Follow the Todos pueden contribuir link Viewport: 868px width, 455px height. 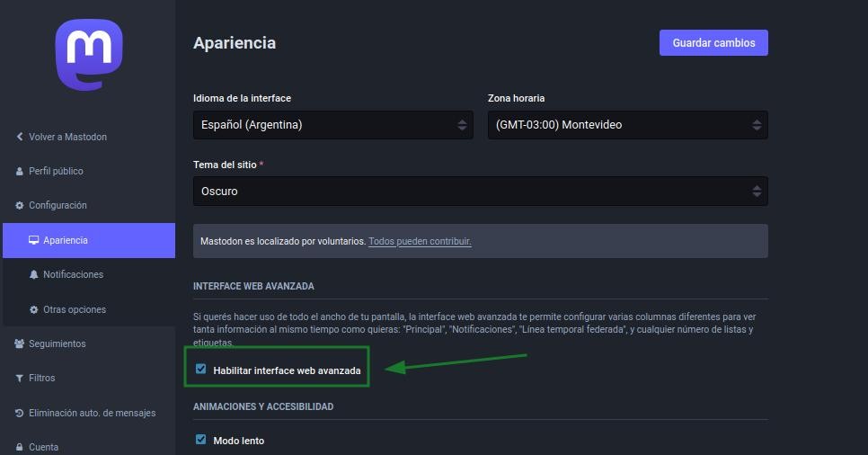[420, 242]
